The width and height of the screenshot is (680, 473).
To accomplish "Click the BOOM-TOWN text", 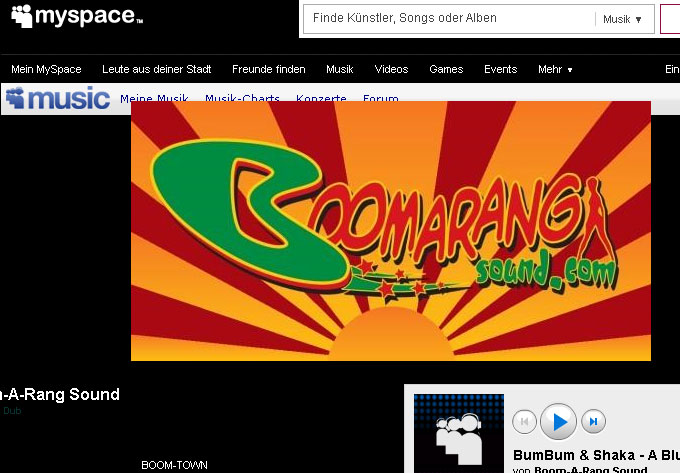I will tap(174, 465).
